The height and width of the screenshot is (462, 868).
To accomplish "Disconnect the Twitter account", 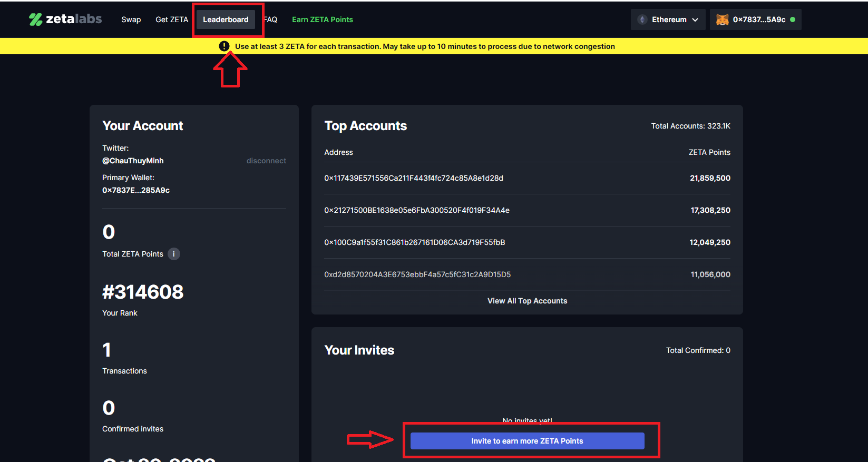I will tap(266, 161).
